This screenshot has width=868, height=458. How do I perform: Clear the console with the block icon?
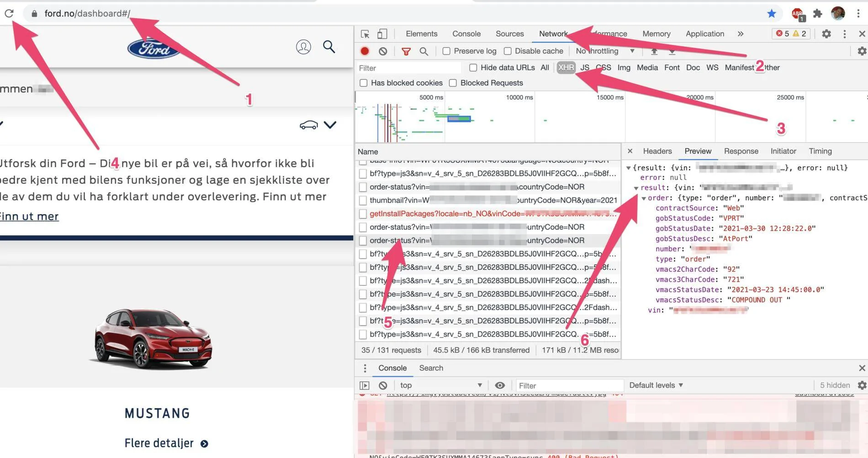(383, 385)
